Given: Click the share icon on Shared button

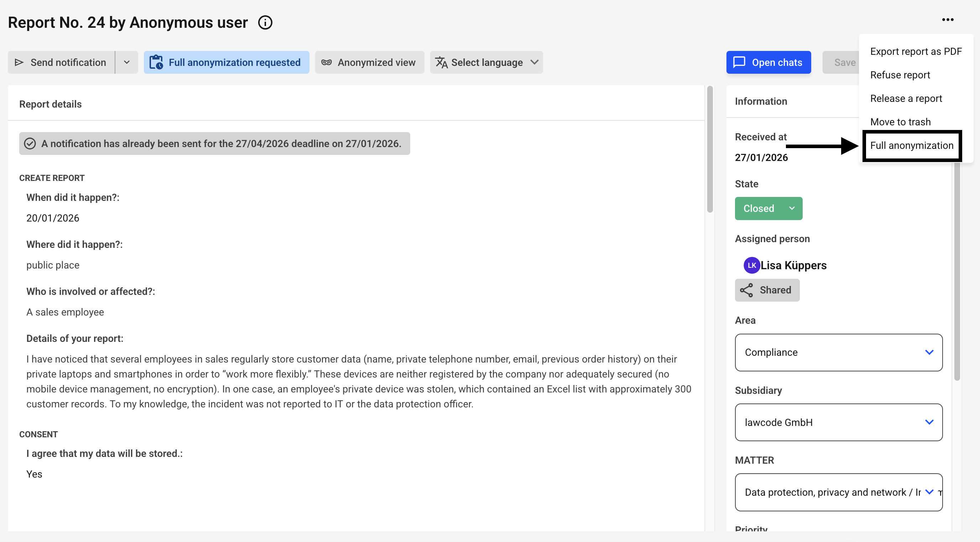Looking at the screenshot, I should (746, 290).
